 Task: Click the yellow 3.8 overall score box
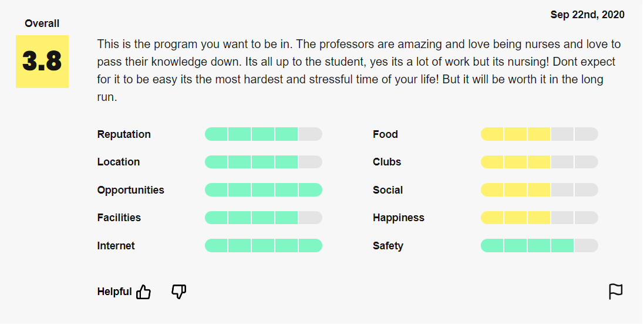(42, 62)
